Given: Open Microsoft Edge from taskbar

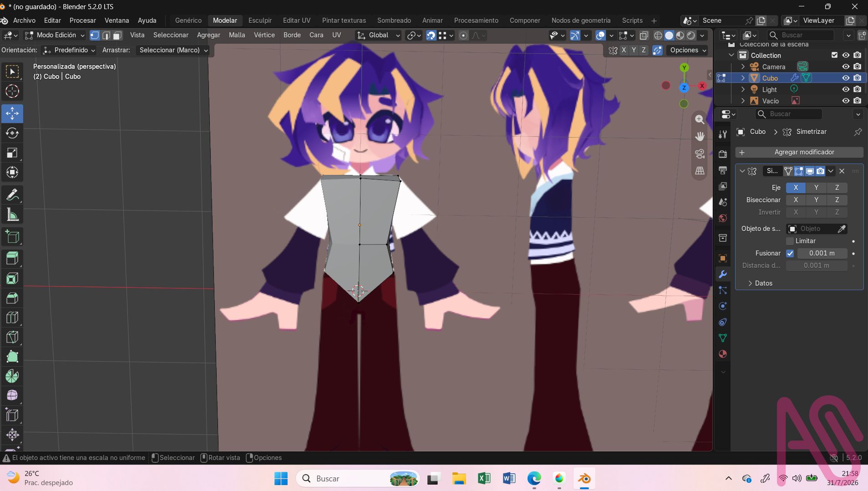Looking at the screenshot, I should pyautogui.click(x=534, y=479).
